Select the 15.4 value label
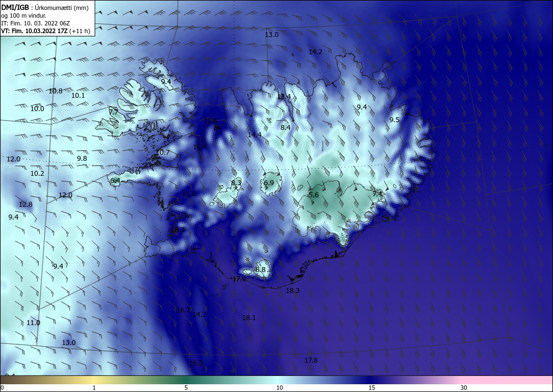 pos(200,147)
